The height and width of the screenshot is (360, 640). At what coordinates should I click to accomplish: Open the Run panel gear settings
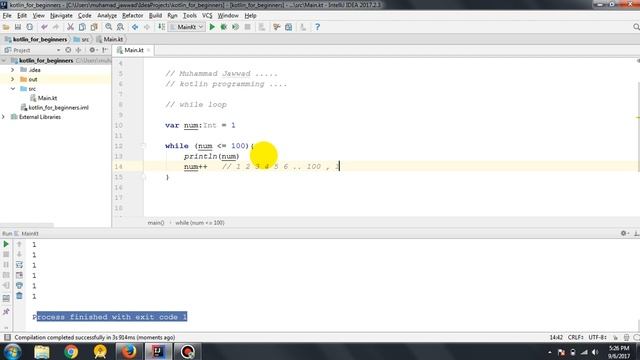pos(624,233)
